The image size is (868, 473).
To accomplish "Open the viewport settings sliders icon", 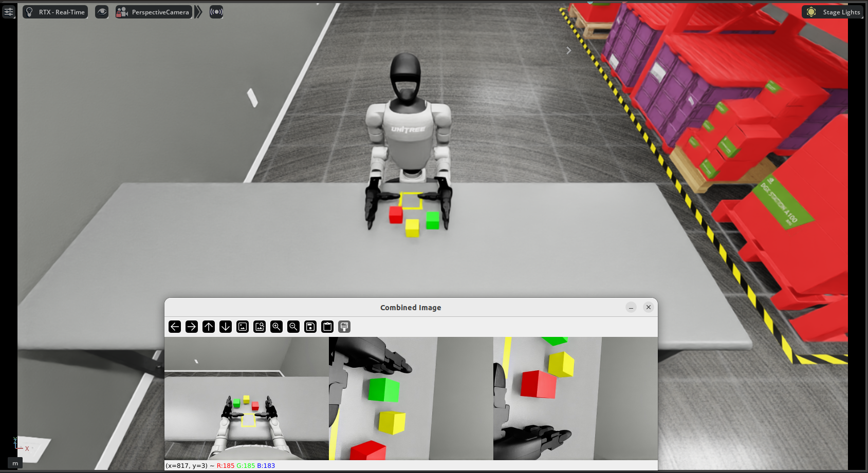I will [x=9, y=11].
